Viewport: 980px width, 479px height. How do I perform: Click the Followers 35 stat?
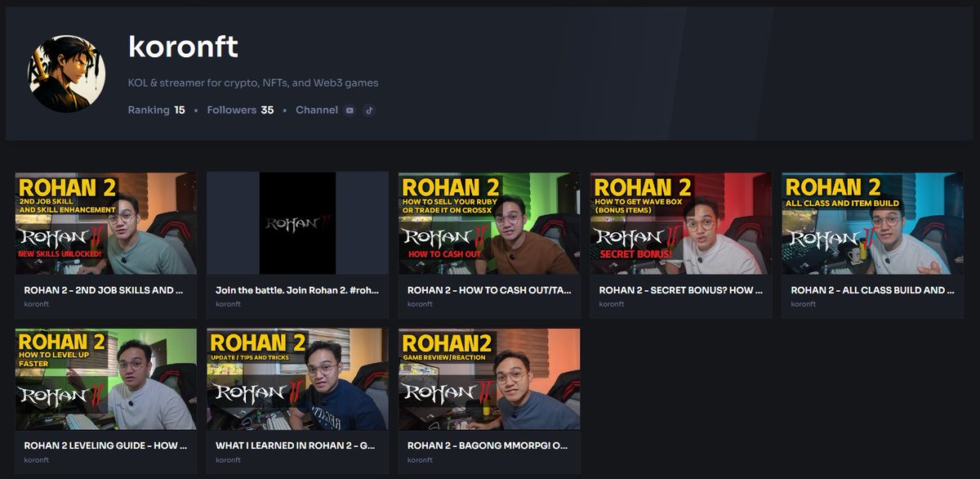click(x=240, y=110)
